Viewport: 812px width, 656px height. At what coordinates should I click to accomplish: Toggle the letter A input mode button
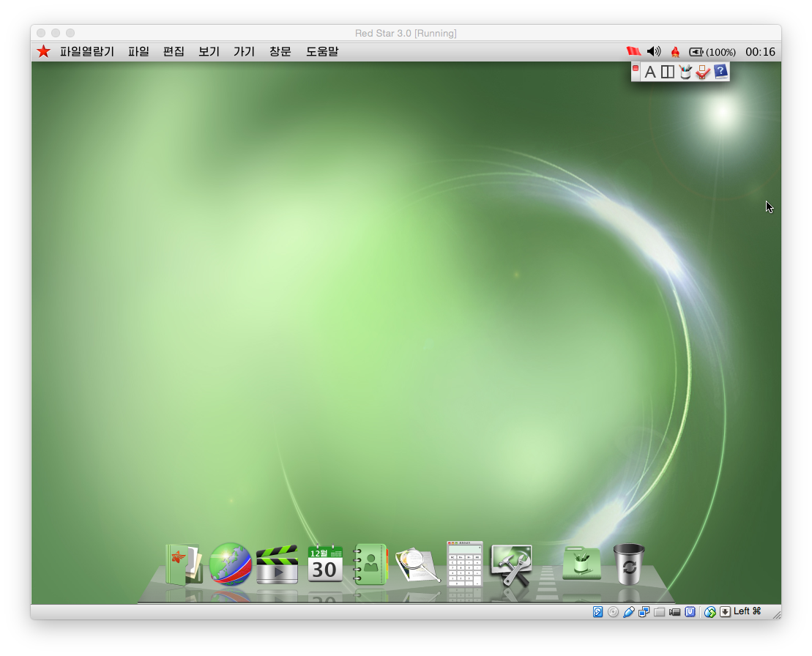pyautogui.click(x=649, y=72)
